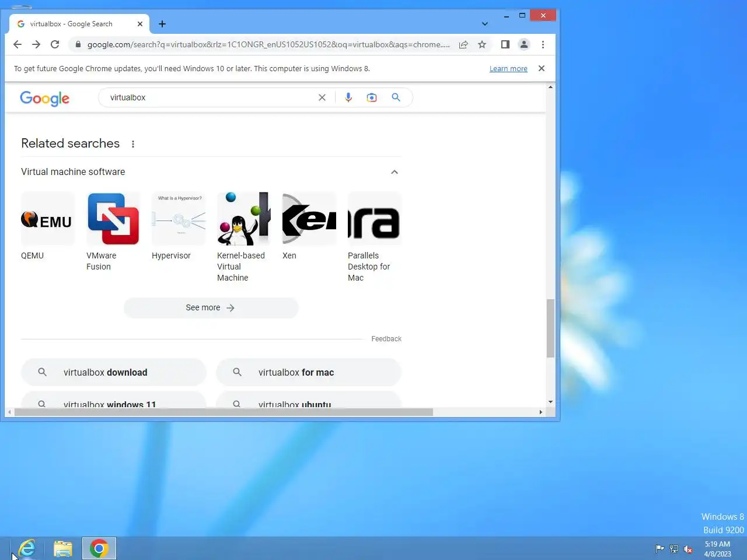Open the taskbar clock showing 5:19 AM
Viewport: 747px width, 560px height.
(x=717, y=548)
